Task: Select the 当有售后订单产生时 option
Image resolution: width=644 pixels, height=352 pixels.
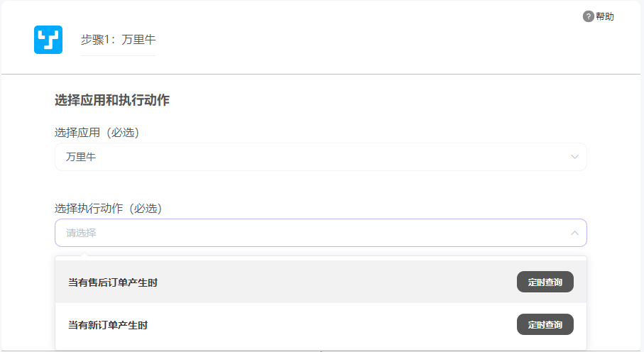Action: coord(113,282)
